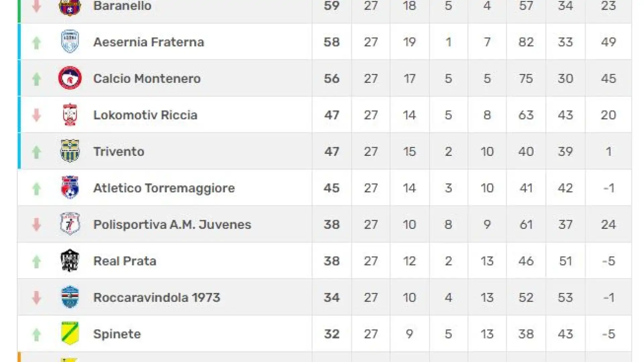This screenshot has height=362, width=644.
Task: Click the Spinete green-yellow badge
Action: pos(70,334)
